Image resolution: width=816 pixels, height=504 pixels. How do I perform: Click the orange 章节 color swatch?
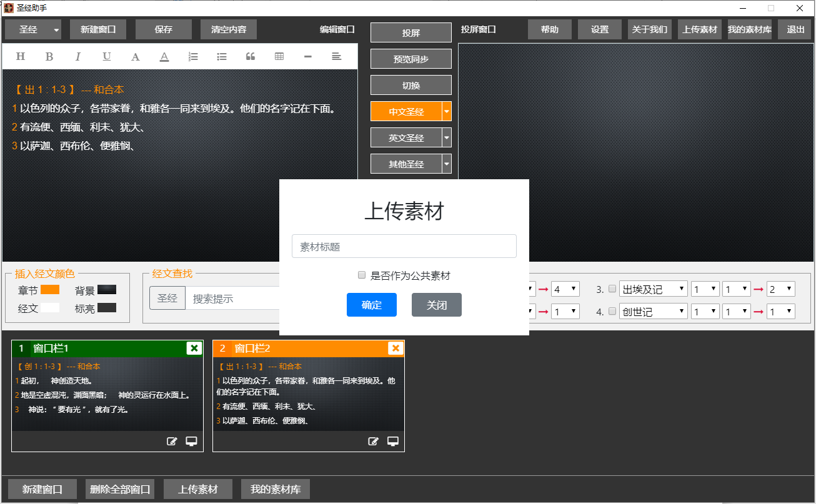click(50, 290)
